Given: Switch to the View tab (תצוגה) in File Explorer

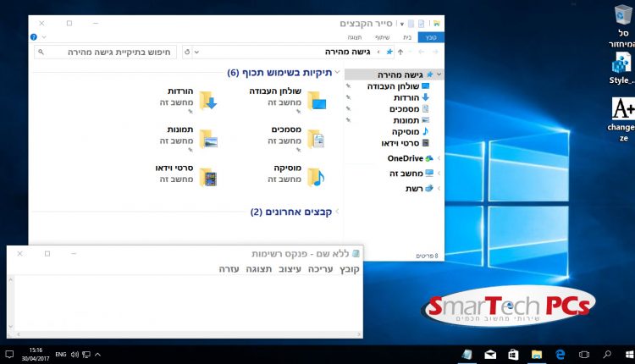Looking at the screenshot, I should [355, 37].
